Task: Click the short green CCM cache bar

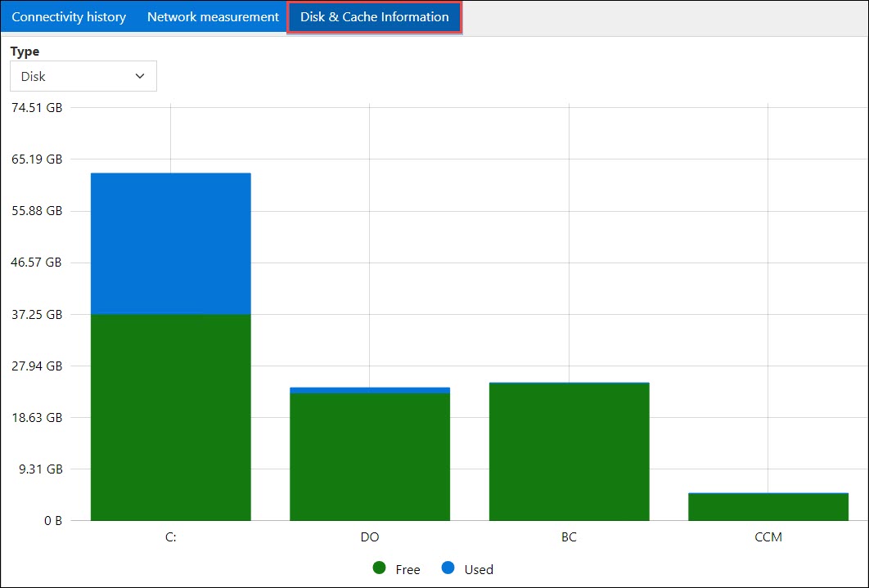Action: point(768,507)
